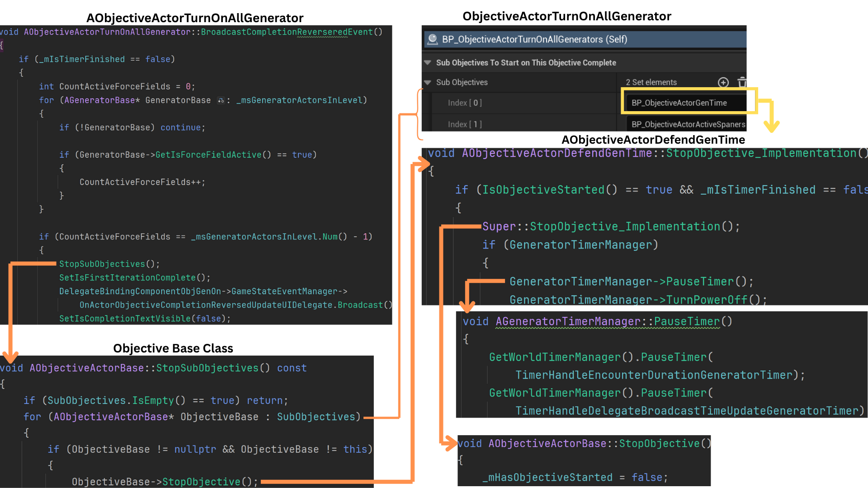The height and width of the screenshot is (488, 868).
Task: Collapse Sub Objectives To Start category
Action: point(428,63)
